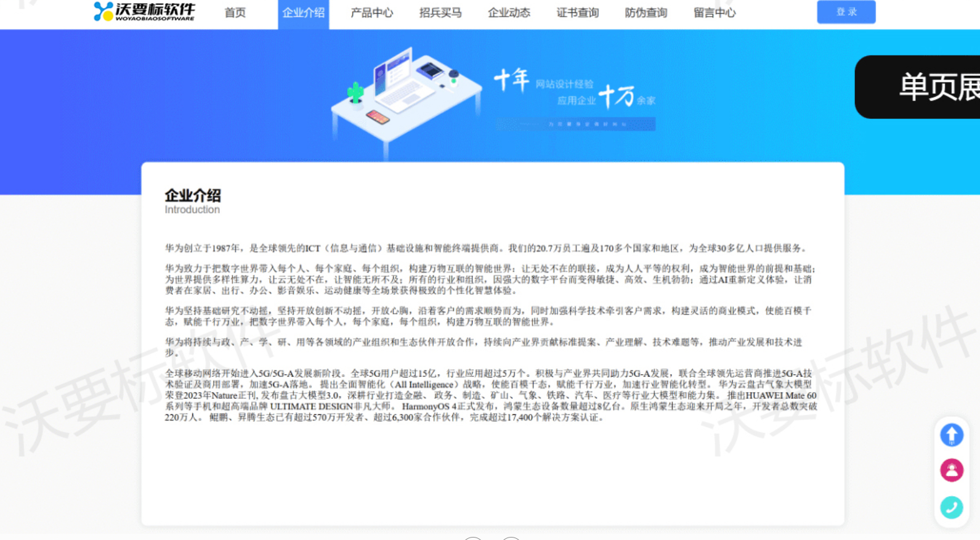Open 企业动态 in the navigation bar
Image resolution: width=980 pixels, height=540 pixels.
(509, 12)
